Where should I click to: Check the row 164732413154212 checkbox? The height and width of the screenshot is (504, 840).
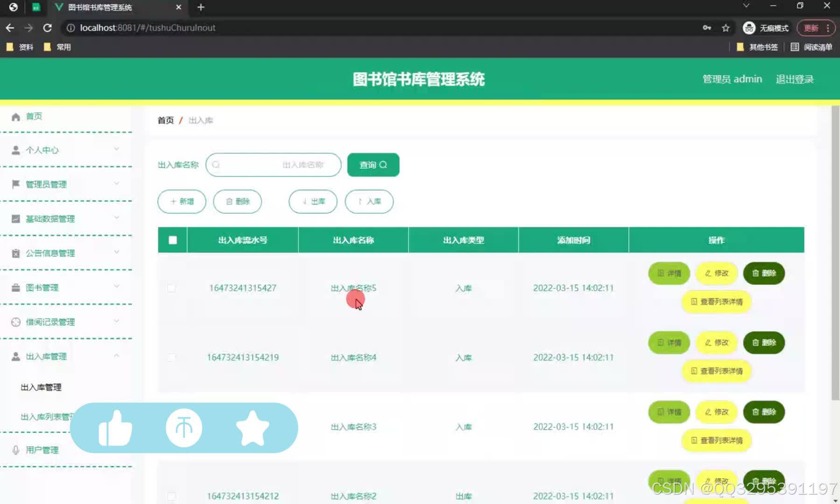172,496
